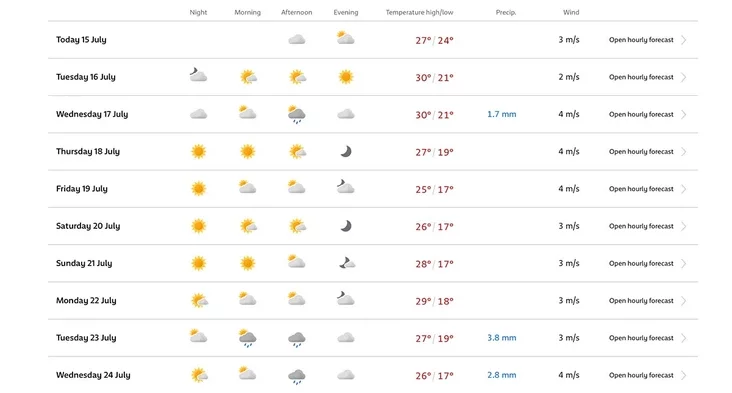Screen dimensions: 732x393
Task: Open hourly forecast for Wednesday 17 July
Action: pyautogui.click(x=641, y=114)
